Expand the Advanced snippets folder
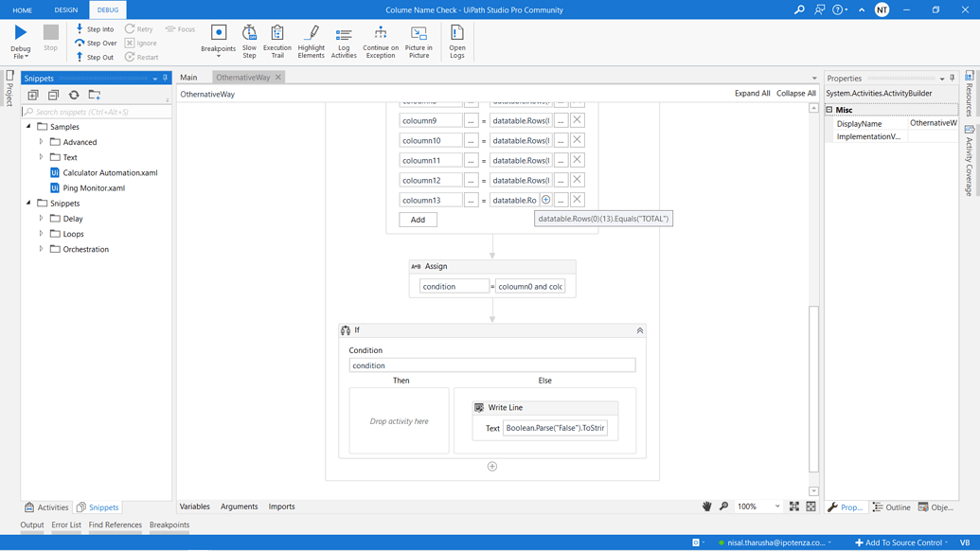The image size is (980, 551). click(40, 142)
